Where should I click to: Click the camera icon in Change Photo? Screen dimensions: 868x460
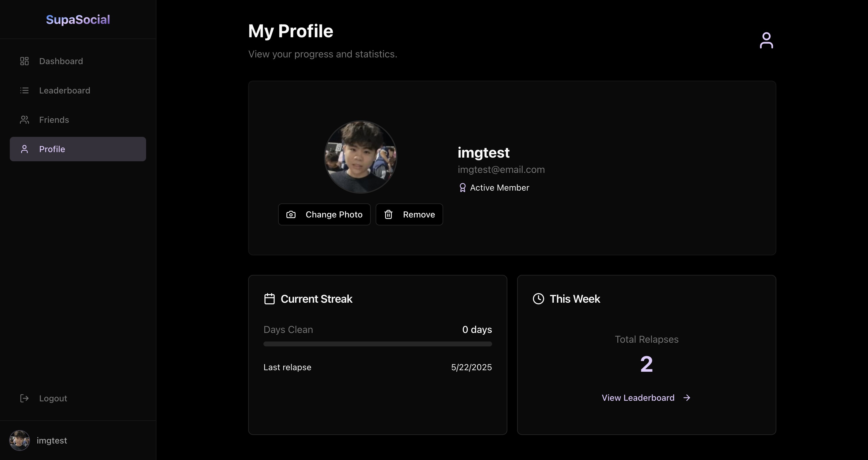coord(291,214)
